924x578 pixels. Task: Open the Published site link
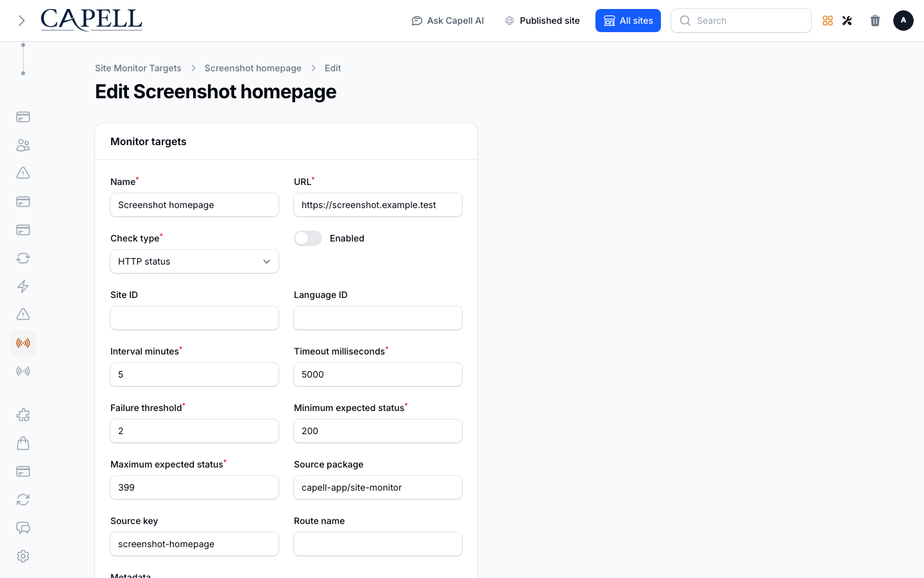coord(542,21)
